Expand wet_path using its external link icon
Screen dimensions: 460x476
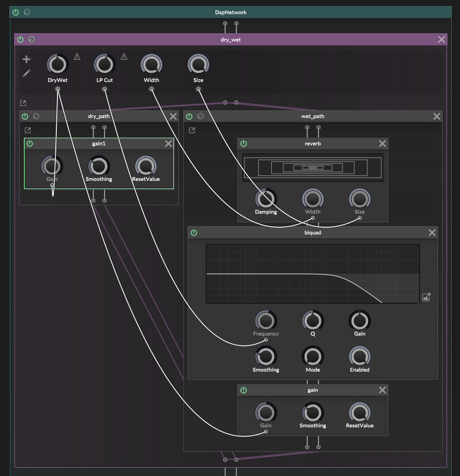pos(192,131)
